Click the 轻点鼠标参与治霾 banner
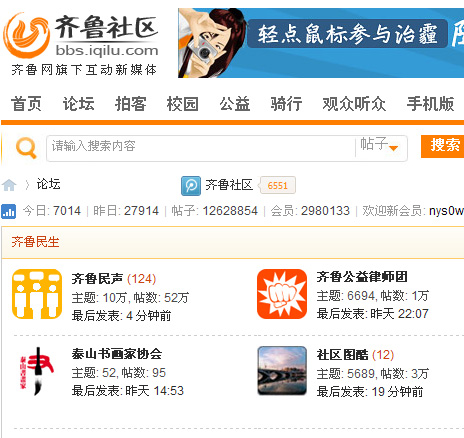The width and height of the screenshot is (464, 438). click(x=321, y=43)
